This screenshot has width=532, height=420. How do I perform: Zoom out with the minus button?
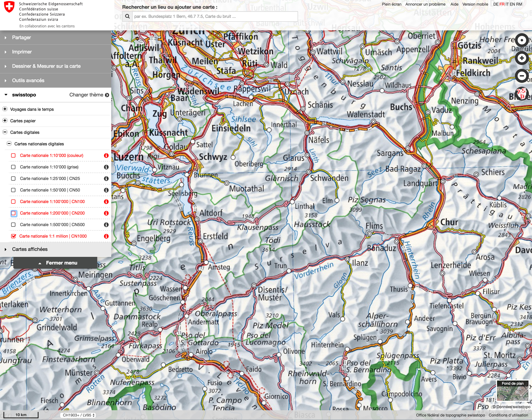coord(521,75)
